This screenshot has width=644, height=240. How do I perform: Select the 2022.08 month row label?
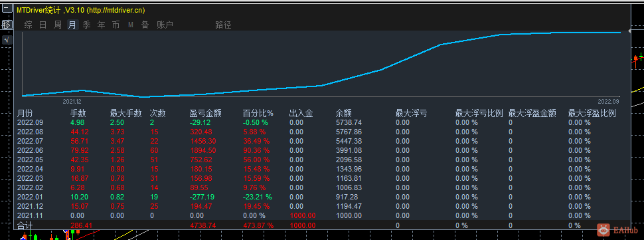point(30,132)
